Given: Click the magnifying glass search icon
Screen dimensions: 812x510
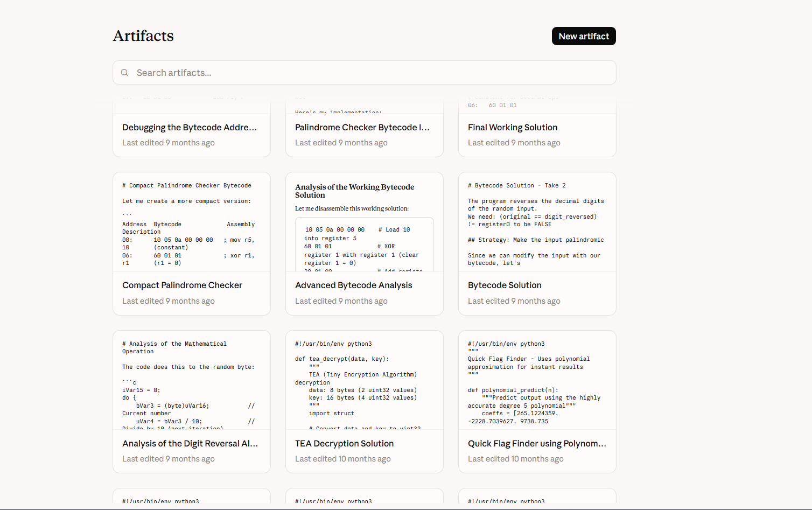Looking at the screenshot, I should click(124, 73).
